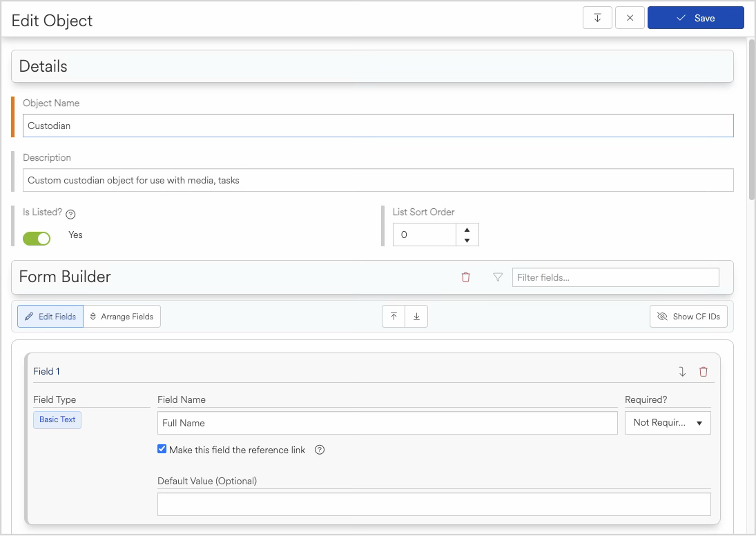Switch to Edit Fields mode

point(50,317)
